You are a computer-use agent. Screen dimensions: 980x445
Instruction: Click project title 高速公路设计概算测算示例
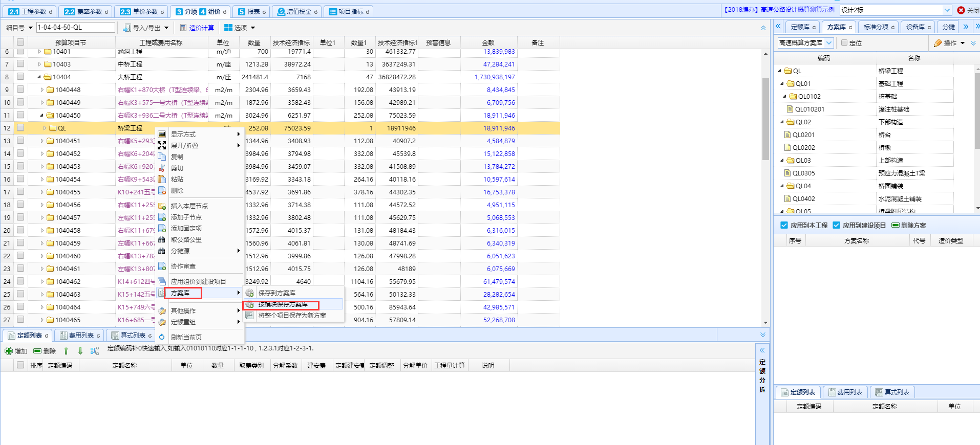779,10
